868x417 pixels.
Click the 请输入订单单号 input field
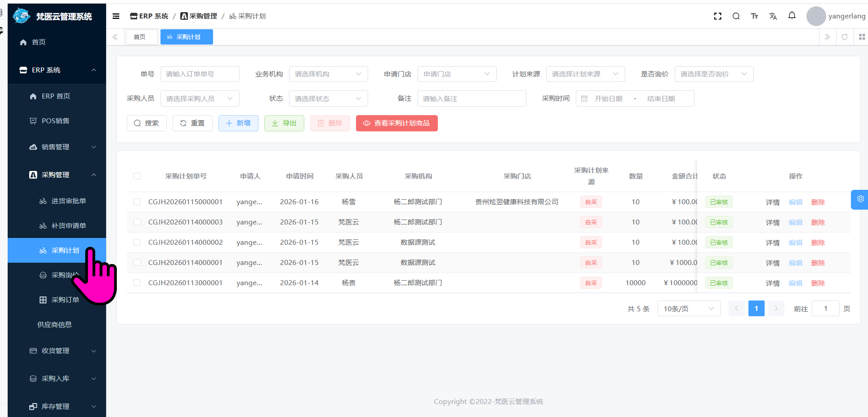pos(200,74)
